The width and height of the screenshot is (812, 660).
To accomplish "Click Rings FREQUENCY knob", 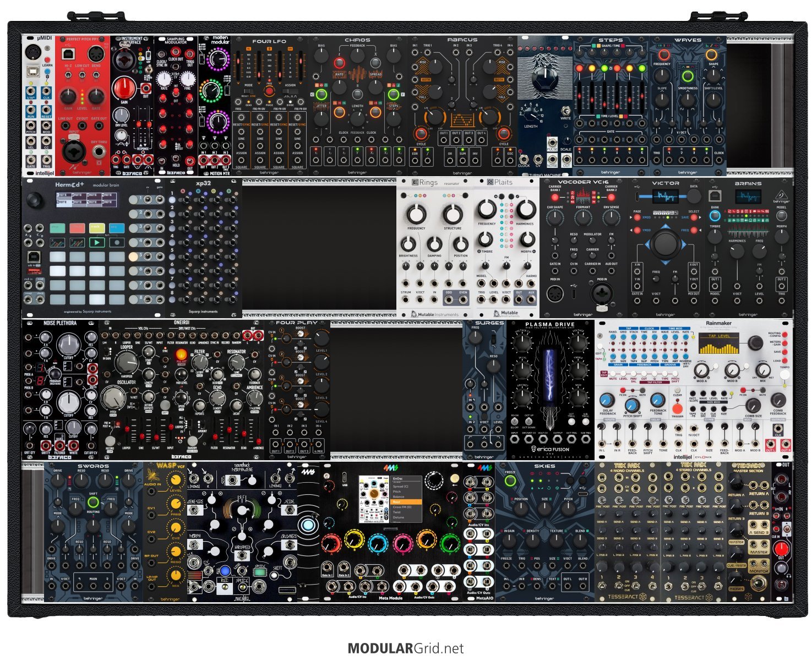I will click(417, 214).
